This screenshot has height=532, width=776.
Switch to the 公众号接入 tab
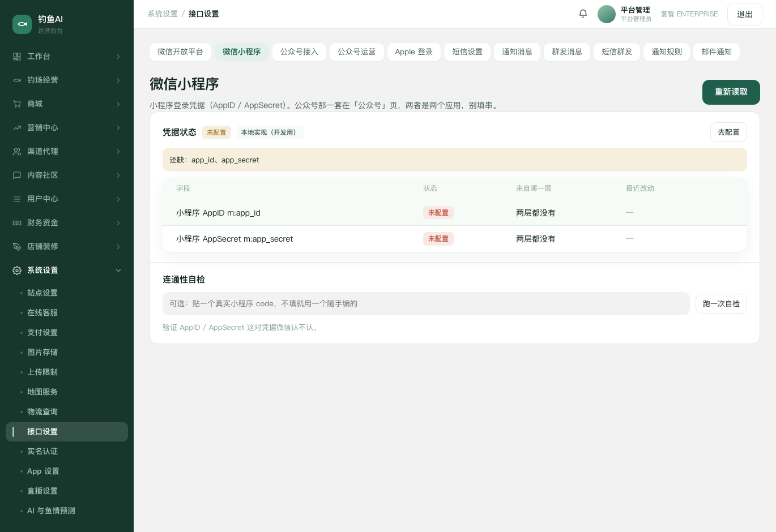click(x=299, y=52)
